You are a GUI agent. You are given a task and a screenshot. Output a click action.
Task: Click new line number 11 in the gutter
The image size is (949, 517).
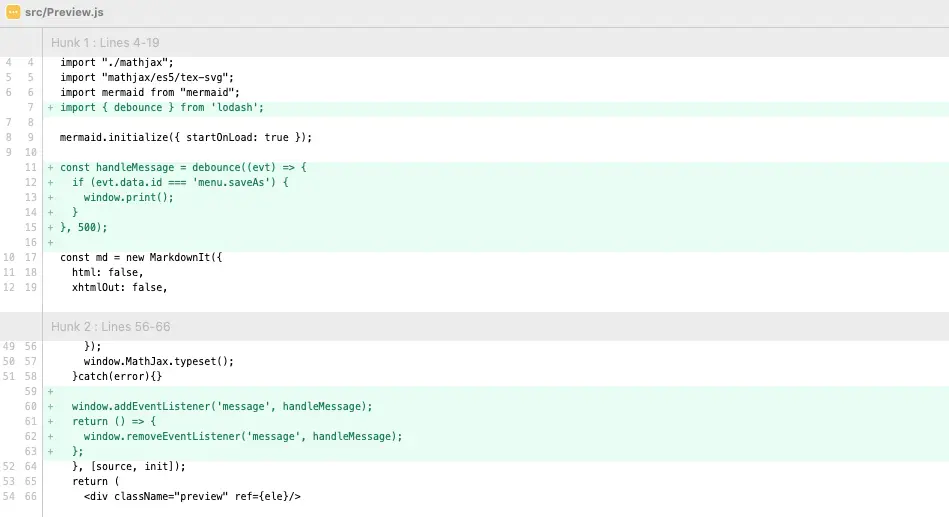[30, 167]
